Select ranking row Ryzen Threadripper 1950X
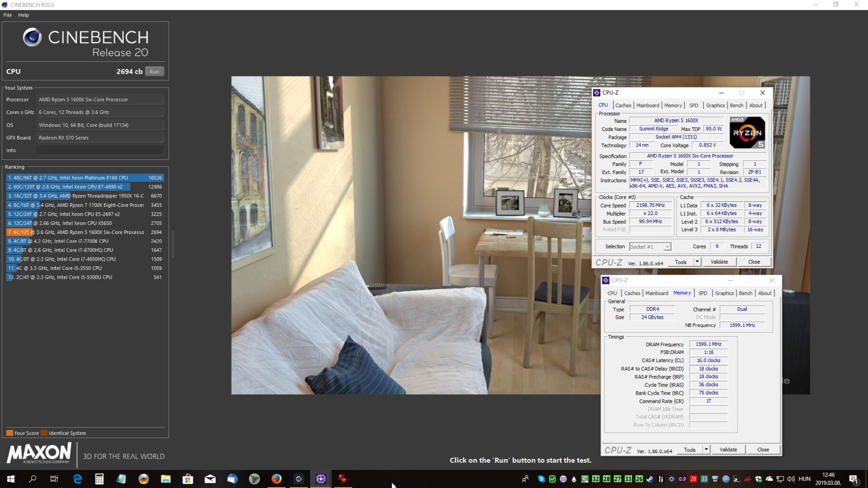The width and height of the screenshot is (868, 488). tap(85, 195)
